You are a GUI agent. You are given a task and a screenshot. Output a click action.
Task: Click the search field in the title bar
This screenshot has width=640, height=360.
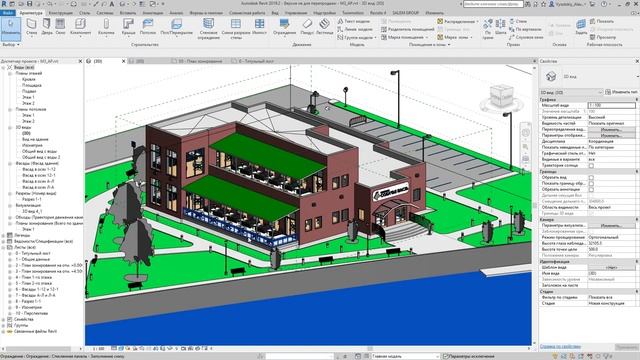coord(493,4)
